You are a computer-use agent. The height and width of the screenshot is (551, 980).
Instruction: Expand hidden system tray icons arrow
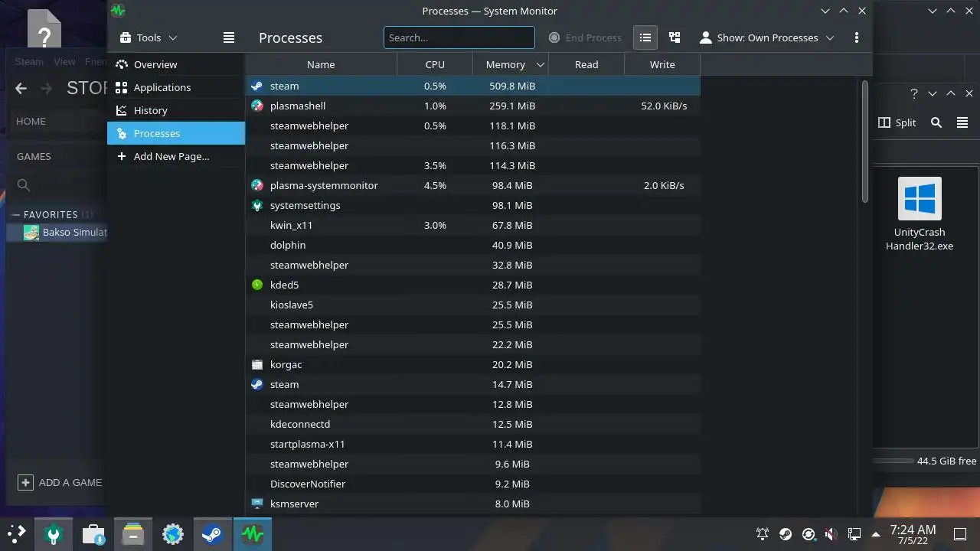click(876, 534)
